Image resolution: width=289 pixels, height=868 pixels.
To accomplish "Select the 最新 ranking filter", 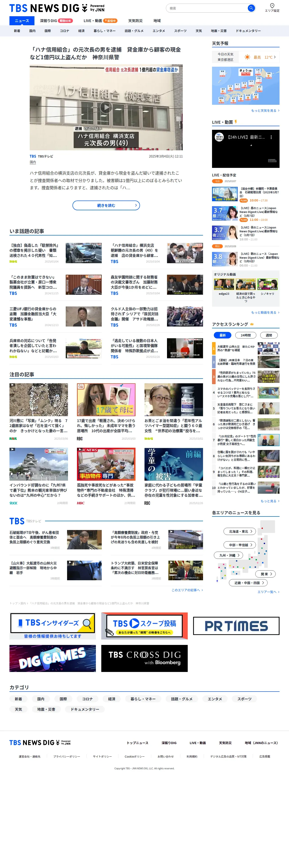I will (x=222, y=335).
